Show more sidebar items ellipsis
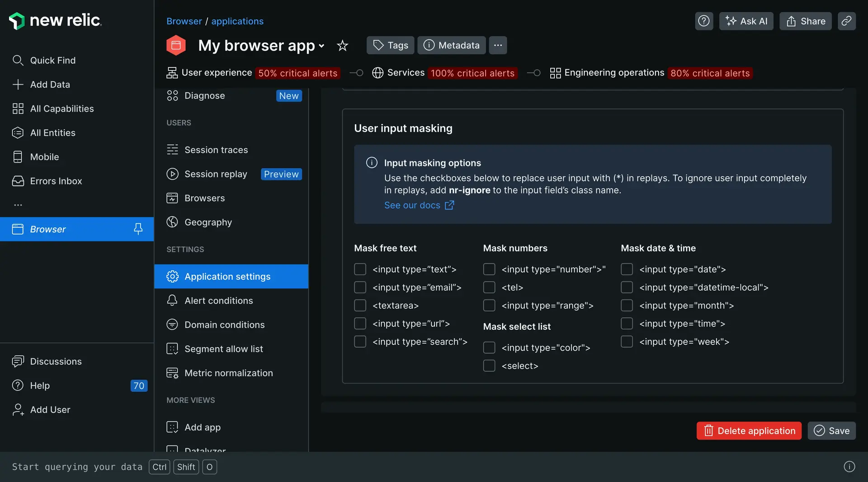 pos(18,205)
